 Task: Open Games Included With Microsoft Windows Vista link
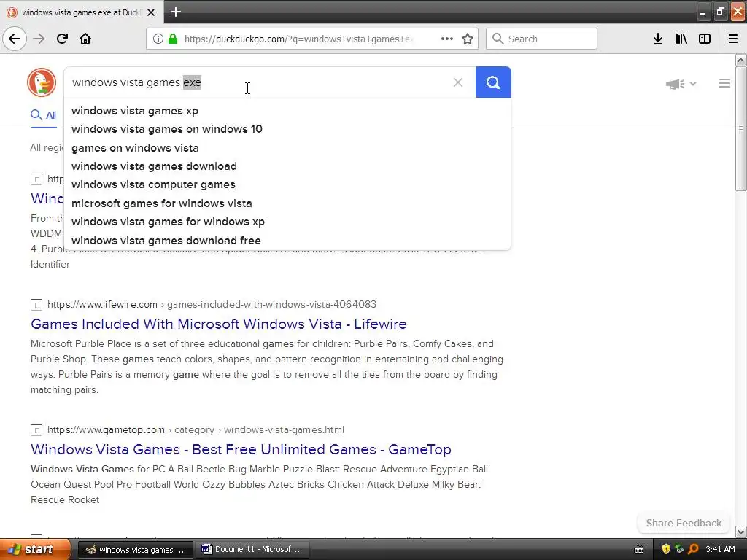click(x=218, y=324)
